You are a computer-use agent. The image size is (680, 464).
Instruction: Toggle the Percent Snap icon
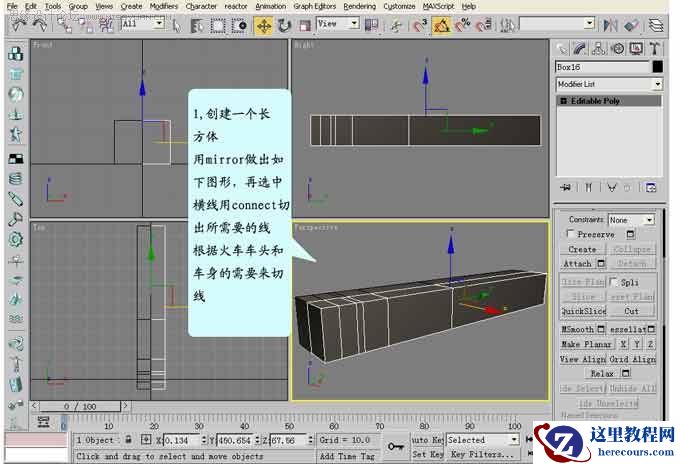coord(462,26)
